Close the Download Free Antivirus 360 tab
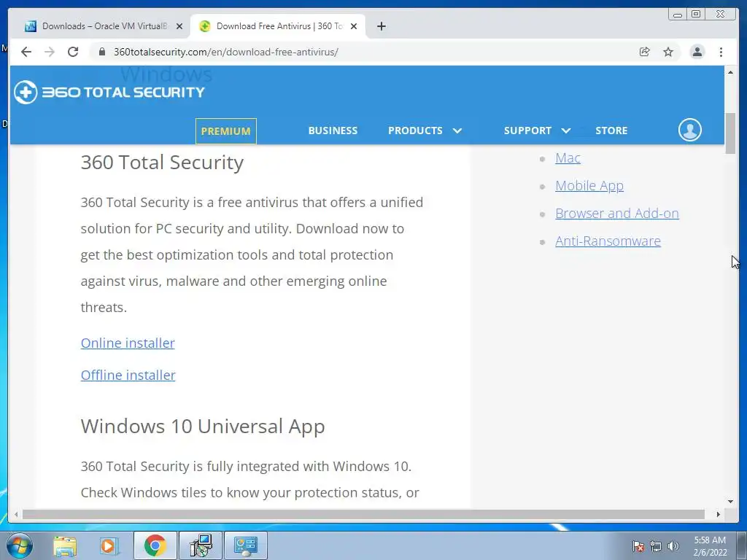The image size is (747, 560). [x=354, y=26]
